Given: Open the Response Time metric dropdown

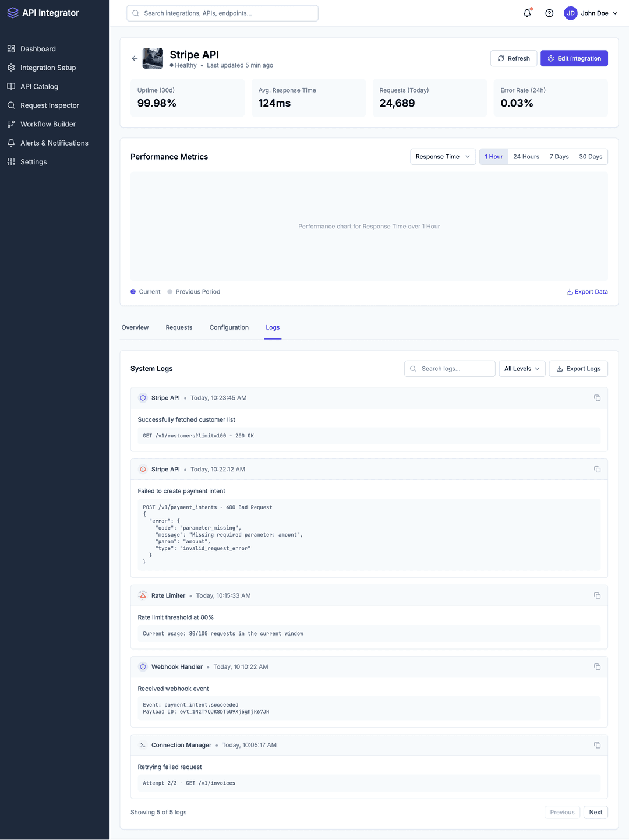Looking at the screenshot, I should click(442, 156).
